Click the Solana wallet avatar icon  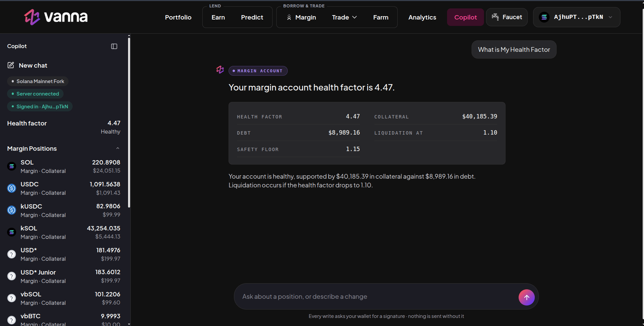(544, 17)
